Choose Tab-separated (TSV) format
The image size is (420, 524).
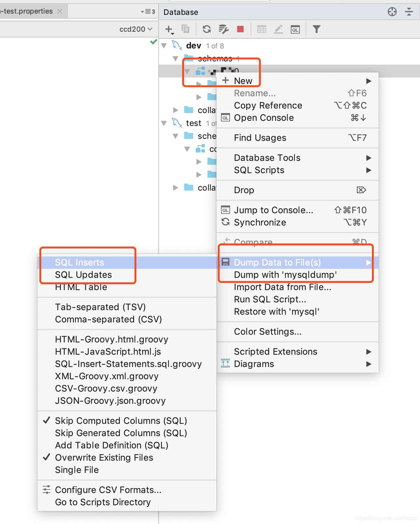coord(127,307)
